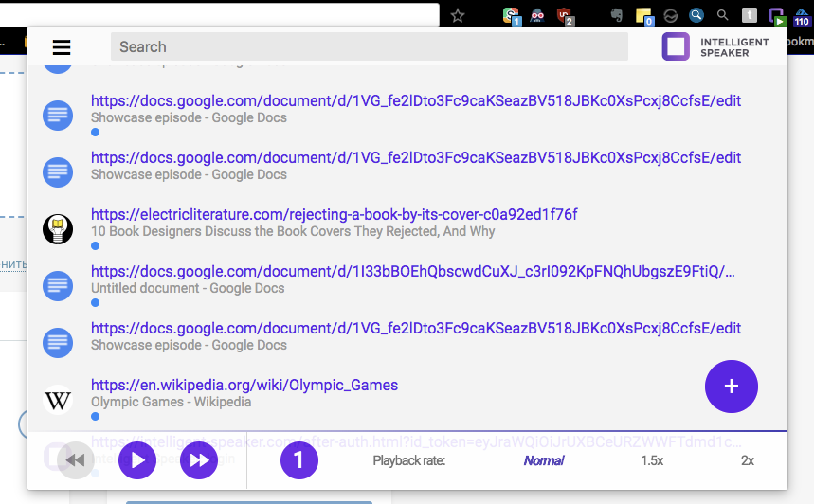The width and height of the screenshot is (814, 504).
Task: Click the Intelligent Speaker logo
Action: 715,46
